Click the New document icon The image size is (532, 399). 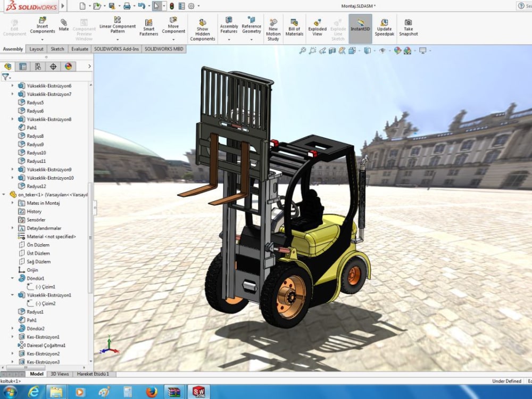82,6
